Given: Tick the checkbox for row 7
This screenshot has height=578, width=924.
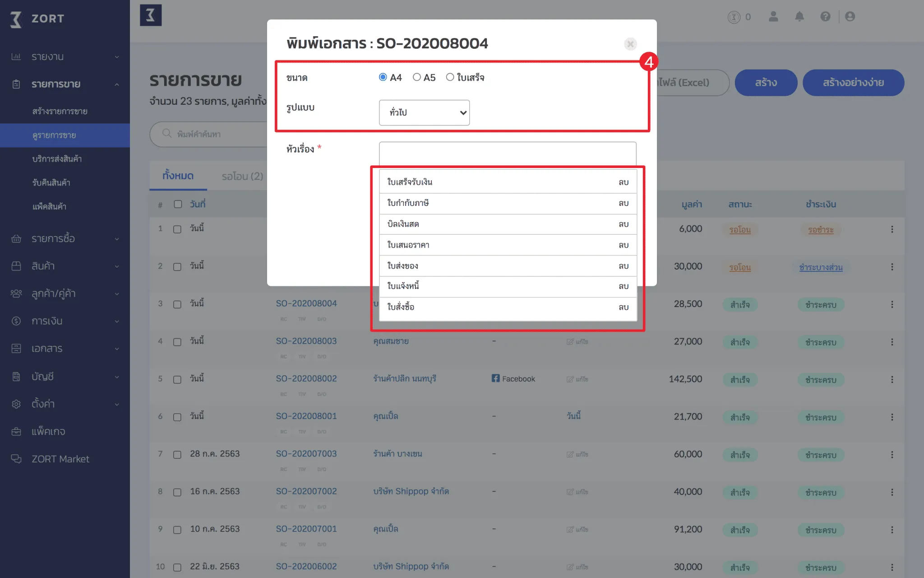Looking at the screenshot, I should [x=177, y=455].
